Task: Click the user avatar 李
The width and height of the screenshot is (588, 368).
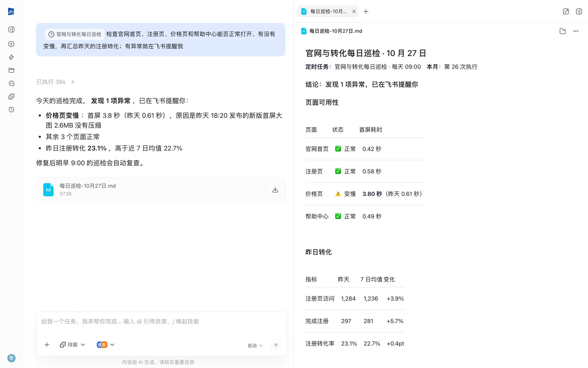Action: pyautogui.click(x=11, y=358)
